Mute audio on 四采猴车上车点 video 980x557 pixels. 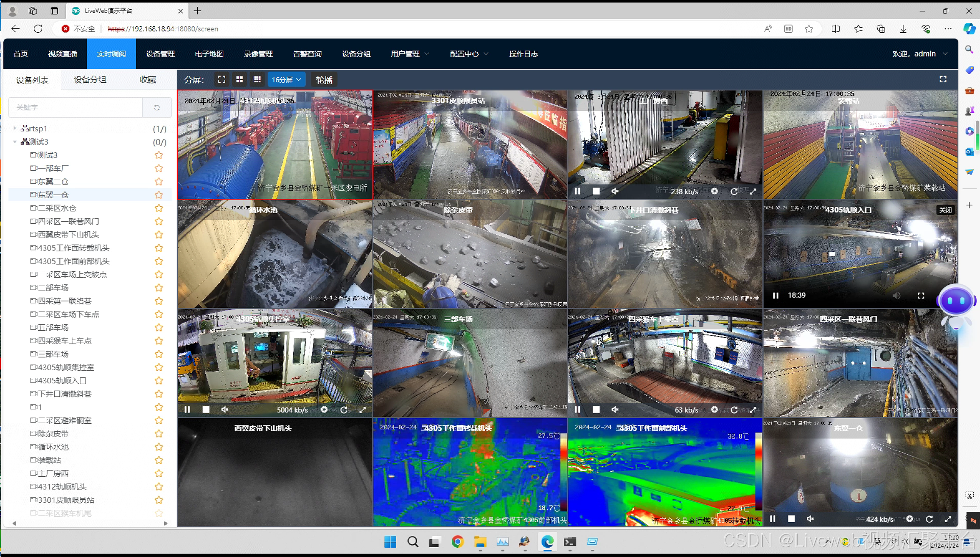[615, 409]
